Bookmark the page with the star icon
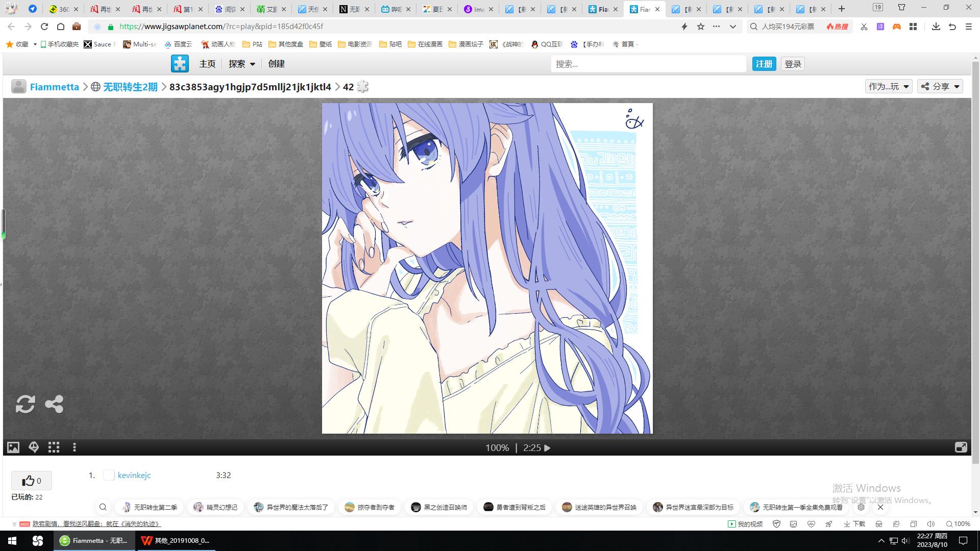 (x=701, y=27)
